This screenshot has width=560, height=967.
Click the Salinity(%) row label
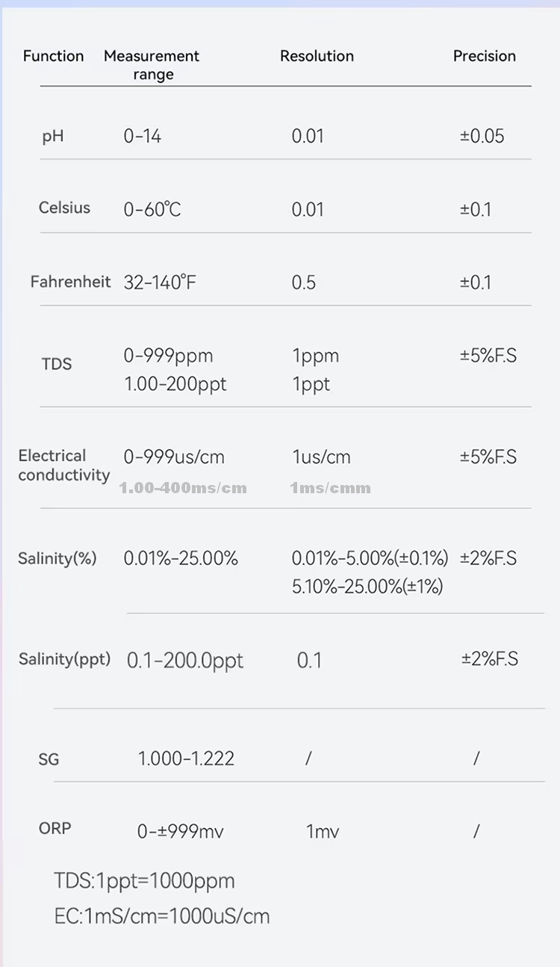click(57, 558)
